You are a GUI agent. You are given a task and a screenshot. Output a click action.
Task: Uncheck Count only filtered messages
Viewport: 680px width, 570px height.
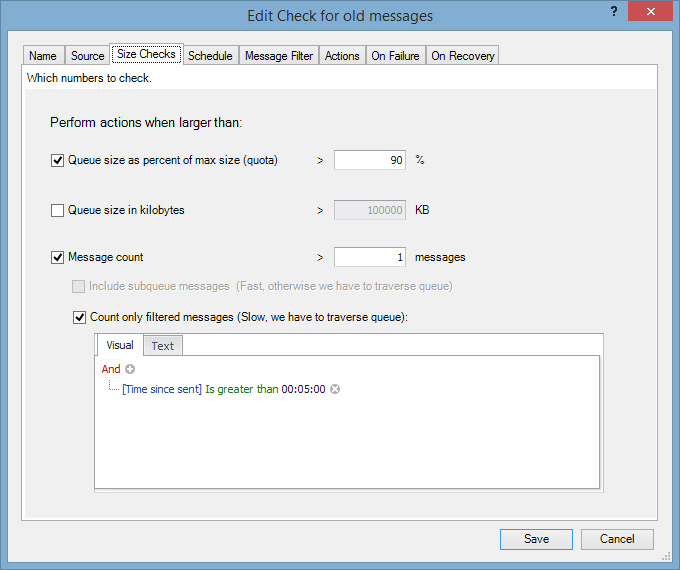coord(79,318)
